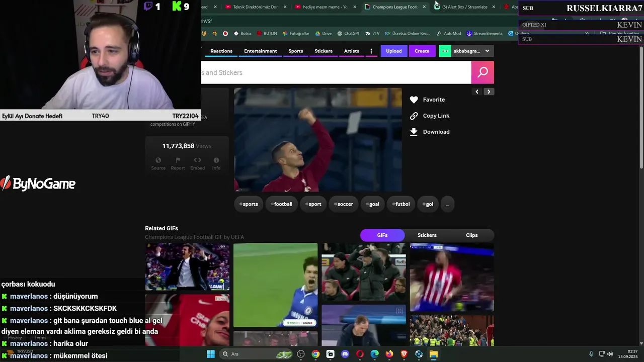Open the Source globe icon
This screenshot has width=644, height=362.
click(158, 160)
